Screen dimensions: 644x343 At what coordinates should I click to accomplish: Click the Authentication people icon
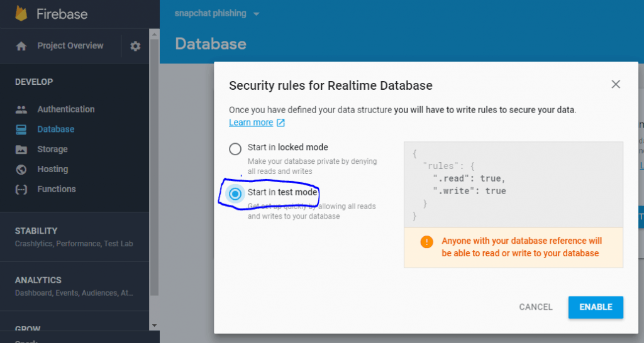21,109
